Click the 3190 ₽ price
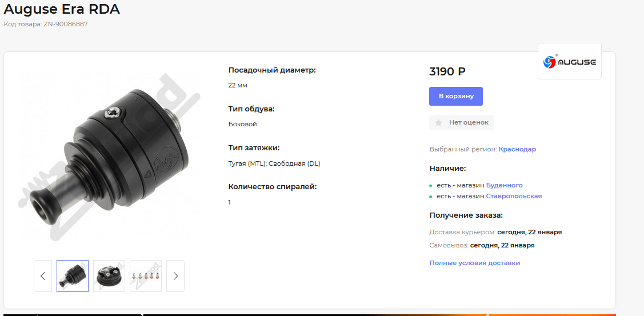644x316 pixels. (447, 71)
